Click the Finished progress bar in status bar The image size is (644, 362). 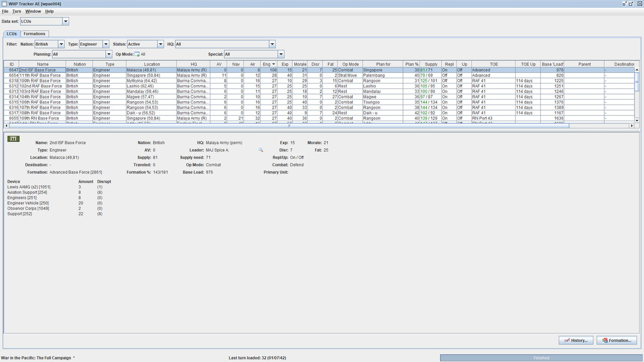[x=541, y=358]
